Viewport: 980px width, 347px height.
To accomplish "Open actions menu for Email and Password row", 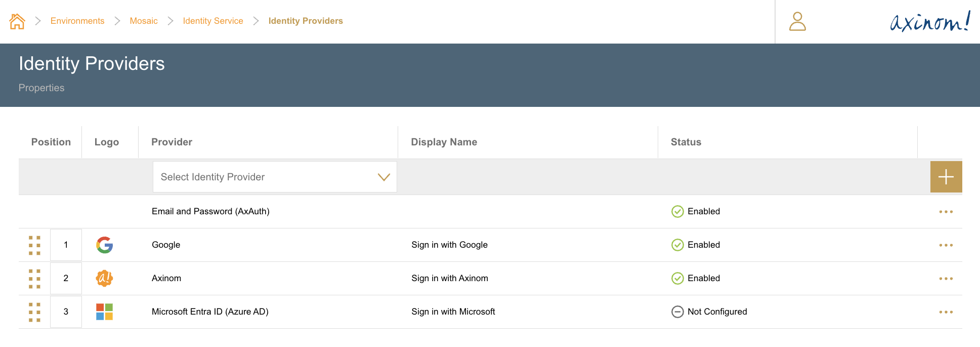I will [x=946, y=212].
